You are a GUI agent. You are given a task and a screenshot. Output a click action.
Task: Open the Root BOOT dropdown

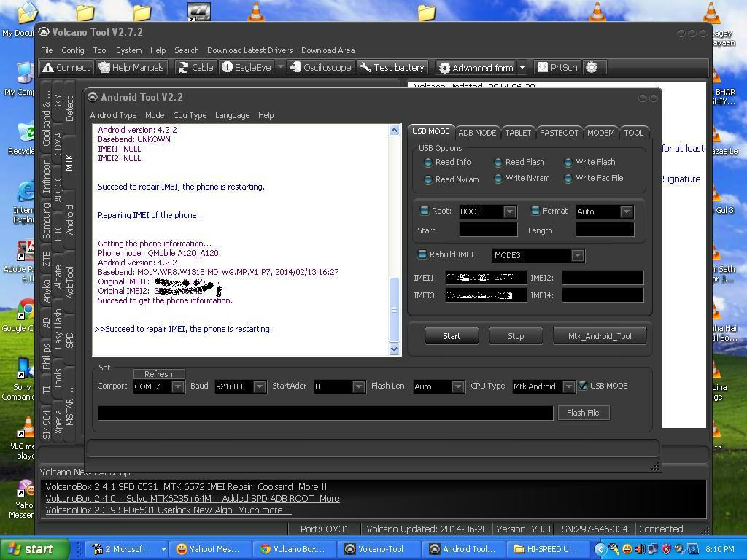coord(510,211)
